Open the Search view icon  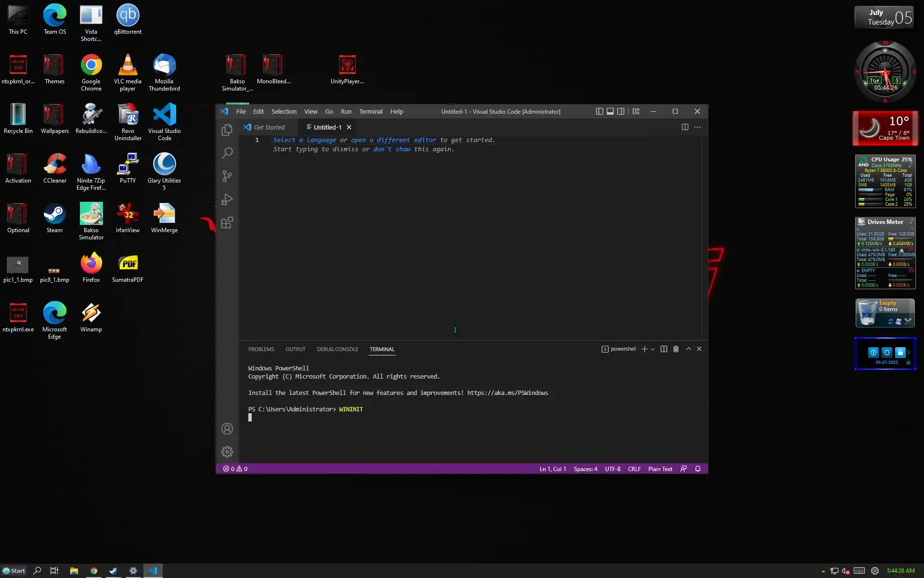coord(227,153)
